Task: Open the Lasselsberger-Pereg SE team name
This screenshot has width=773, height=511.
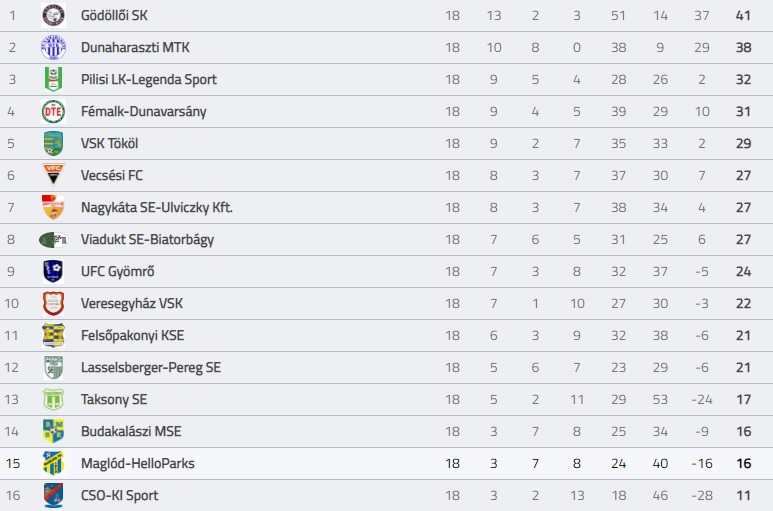Action: coord(151,367)
